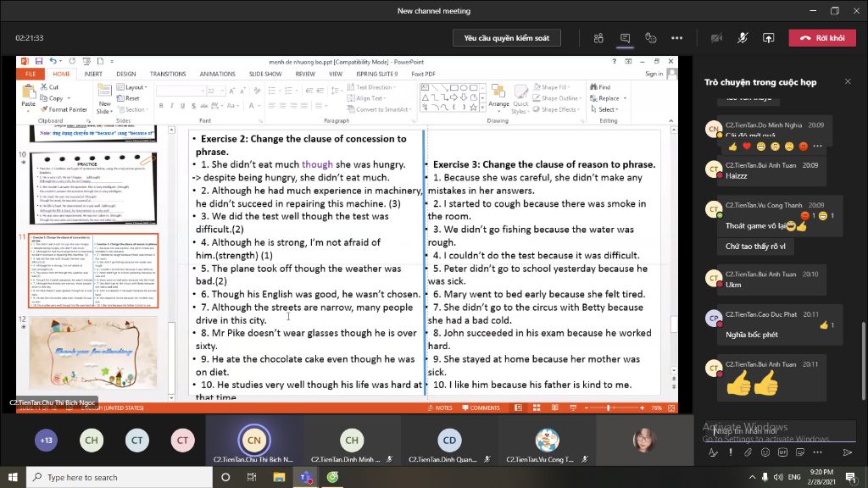The width and height of the screenshot is (868, 488).
Task: Open the +13 more participants bubble
Action: (46, 441)
